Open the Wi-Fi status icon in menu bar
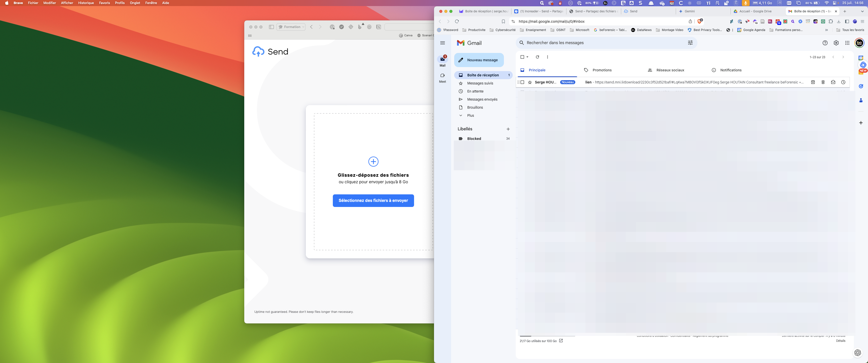This screenshot has width=868, height=363. click(x=827, y=3)
